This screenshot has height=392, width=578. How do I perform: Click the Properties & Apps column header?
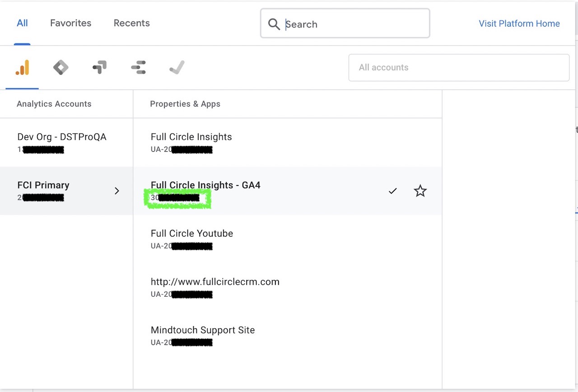coord(185,104)
